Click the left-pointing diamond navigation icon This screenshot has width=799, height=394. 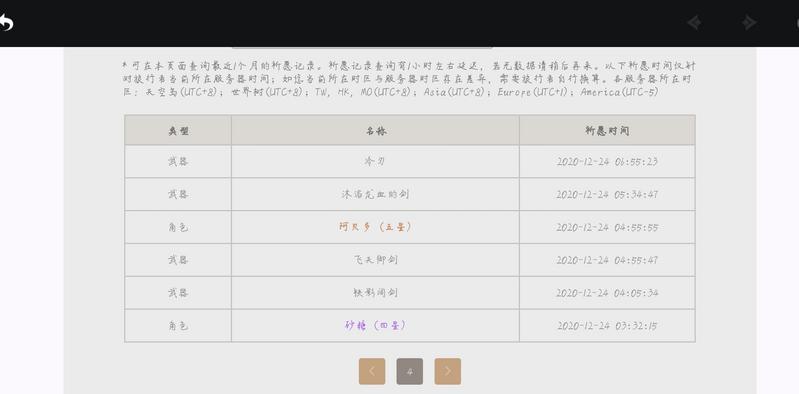(694, 23)
